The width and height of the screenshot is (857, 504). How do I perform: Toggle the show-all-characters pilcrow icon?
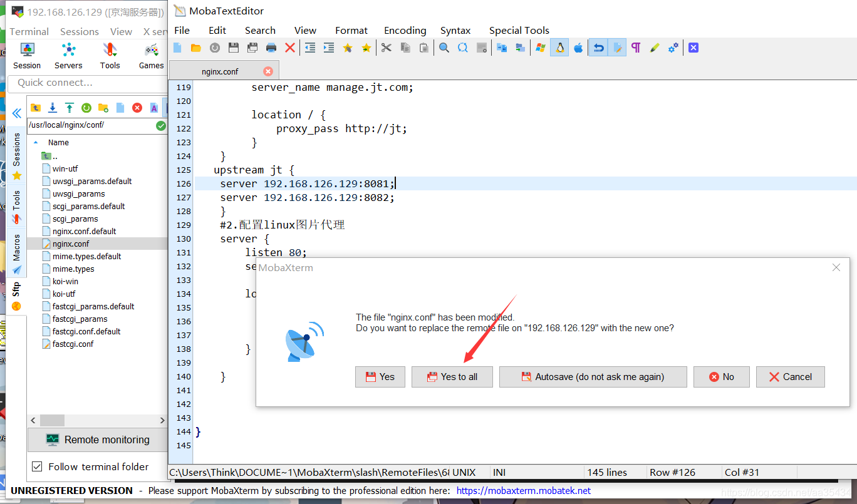[636, 48]
